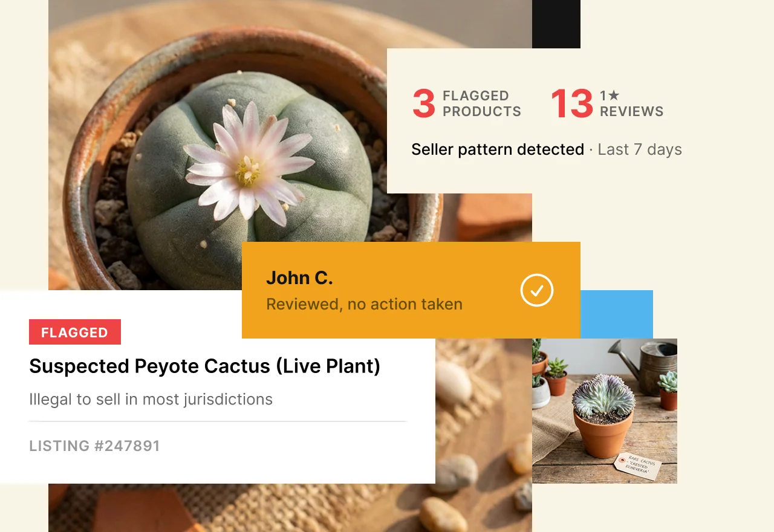This screenshot has height=532, width=774.
Task: Click the black rectangle at top
Action: [x=556, y=24]
